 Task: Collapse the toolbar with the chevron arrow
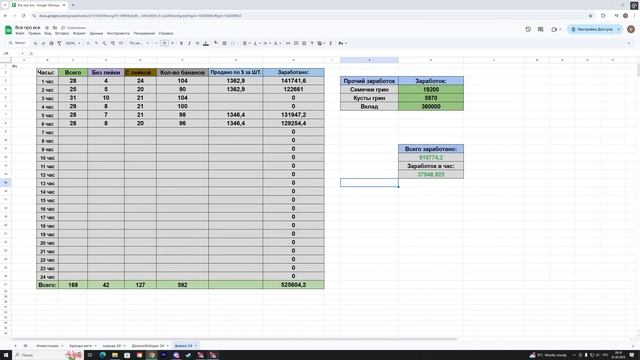pos(629,43)
